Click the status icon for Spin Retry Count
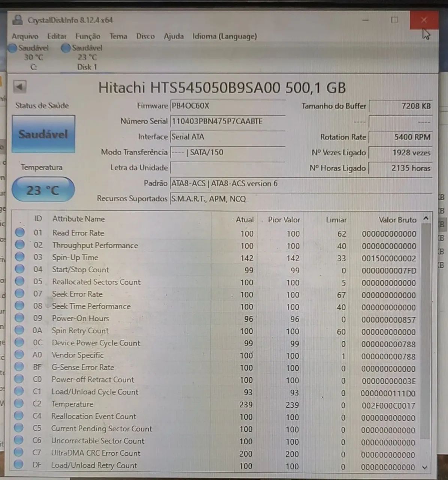448x480 pixels. tap(19, 330)
